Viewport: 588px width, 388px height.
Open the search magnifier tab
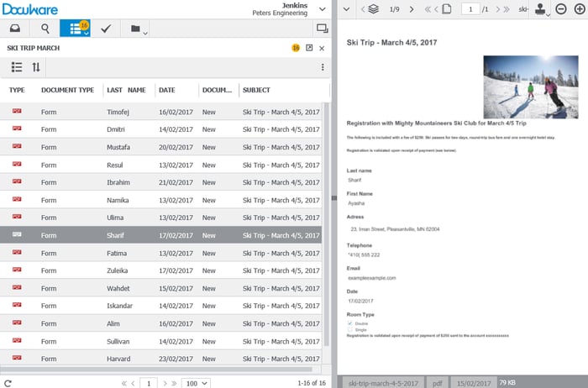click(45, 29)
